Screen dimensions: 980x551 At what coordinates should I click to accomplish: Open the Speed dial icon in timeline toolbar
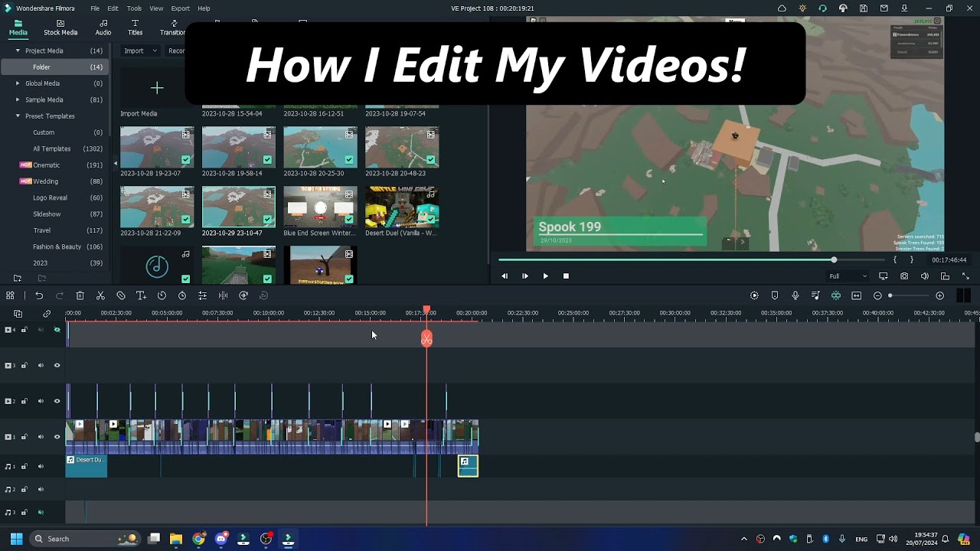(x=162, y=295)
